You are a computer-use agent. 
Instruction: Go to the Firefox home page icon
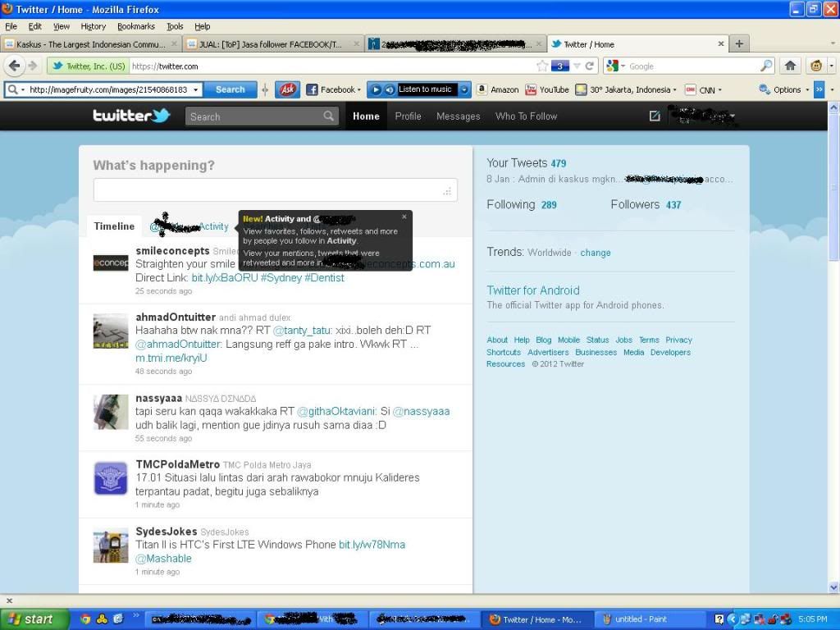coord(790,66)
